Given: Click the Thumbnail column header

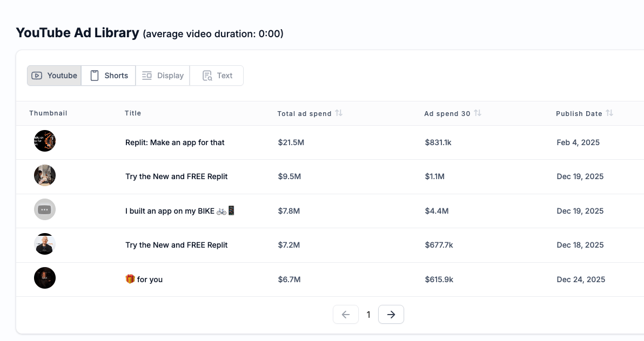Looking at the screenshot, I should (48, 113).
